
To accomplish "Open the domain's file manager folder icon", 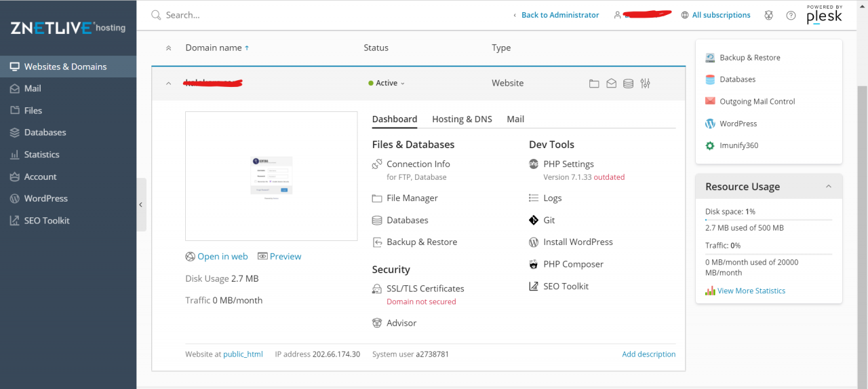I will click(x=594, y=84).
